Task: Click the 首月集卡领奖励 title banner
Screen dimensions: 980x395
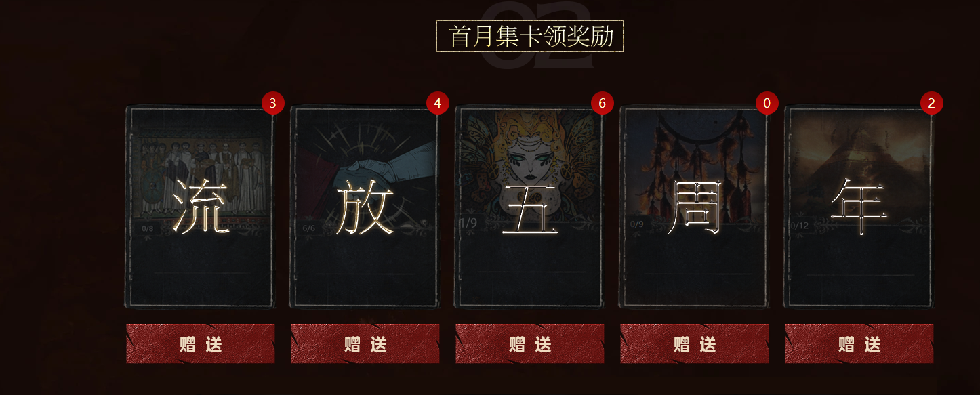Action: tap(530, 37)
